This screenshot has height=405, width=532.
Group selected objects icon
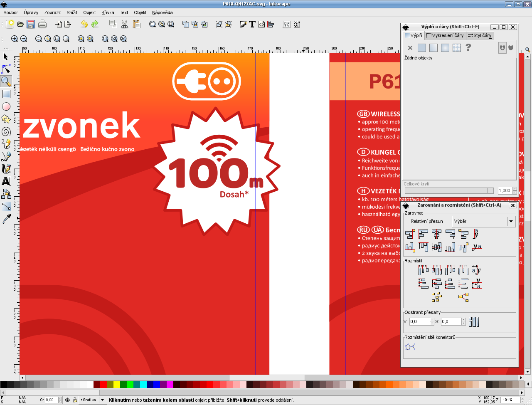click(x=219, y=24)
